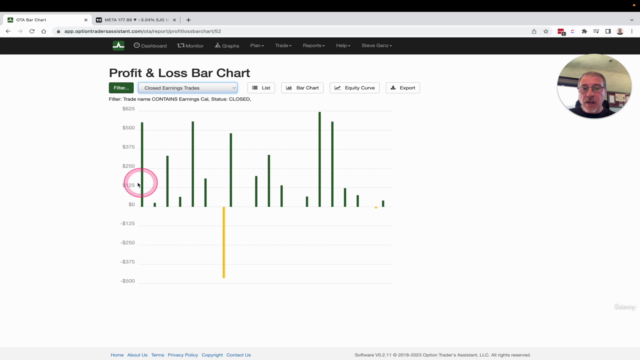640x360 pixels.
Task: Click the OTA logo in the navbar
Action: [x=118, y=45]
